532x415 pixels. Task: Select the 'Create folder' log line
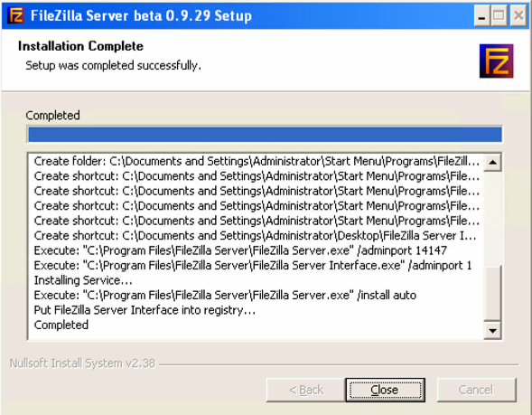(x=257, y=161)
